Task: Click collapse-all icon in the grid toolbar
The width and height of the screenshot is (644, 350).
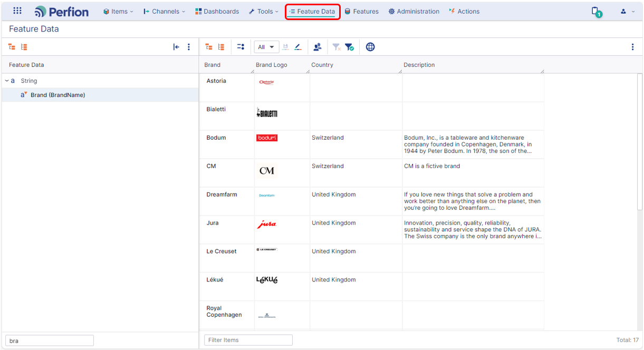Action: click(x=221, y=47)
